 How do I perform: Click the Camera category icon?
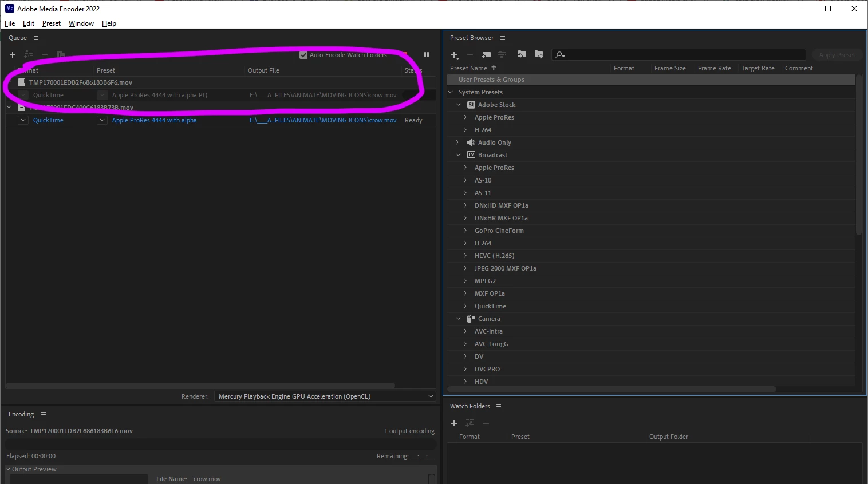click(471, 319)
